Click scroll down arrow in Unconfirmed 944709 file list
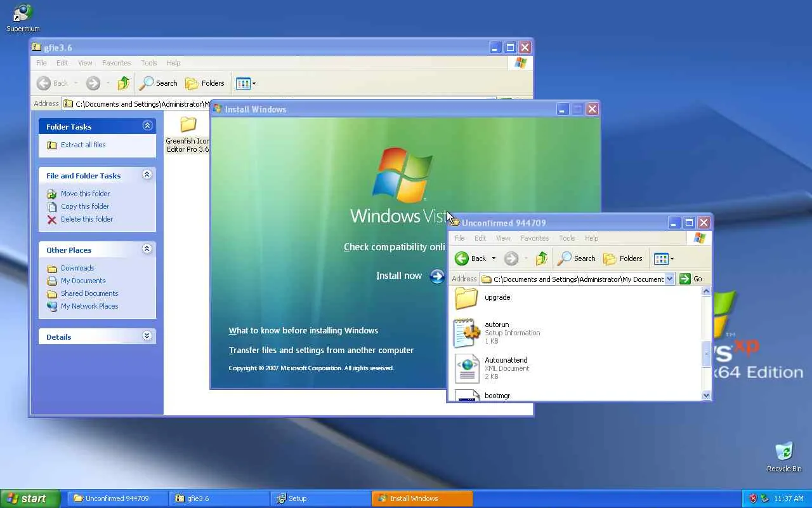This screenshot has width=812, height=508. [x=707, y=396]
